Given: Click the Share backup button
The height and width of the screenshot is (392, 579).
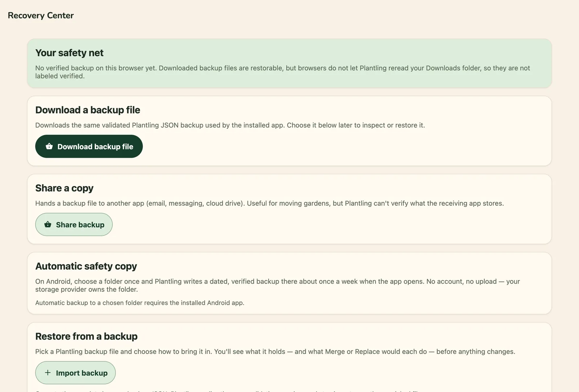Looking at the screenshot, I should (x=74, y=225).
